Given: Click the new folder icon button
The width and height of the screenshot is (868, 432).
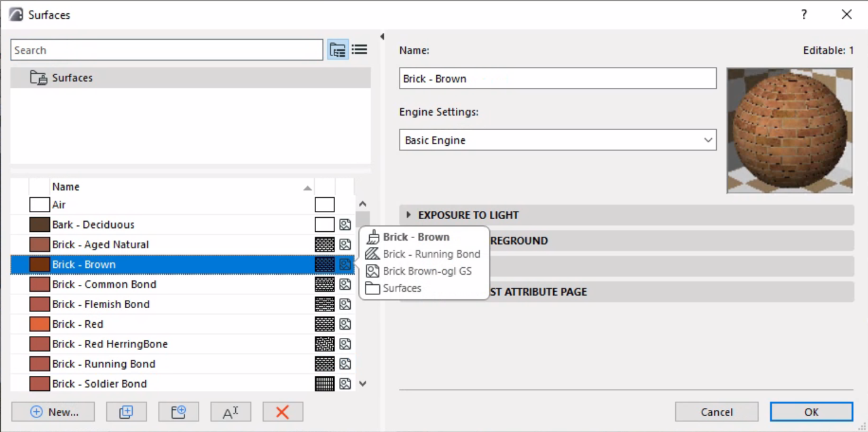Looking at the screenshot, I should pyautogui.click(x=179, y=412).
